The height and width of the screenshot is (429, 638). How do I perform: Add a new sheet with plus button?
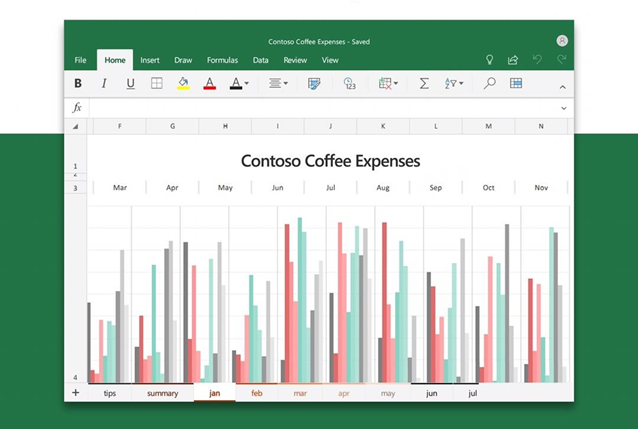75,393
